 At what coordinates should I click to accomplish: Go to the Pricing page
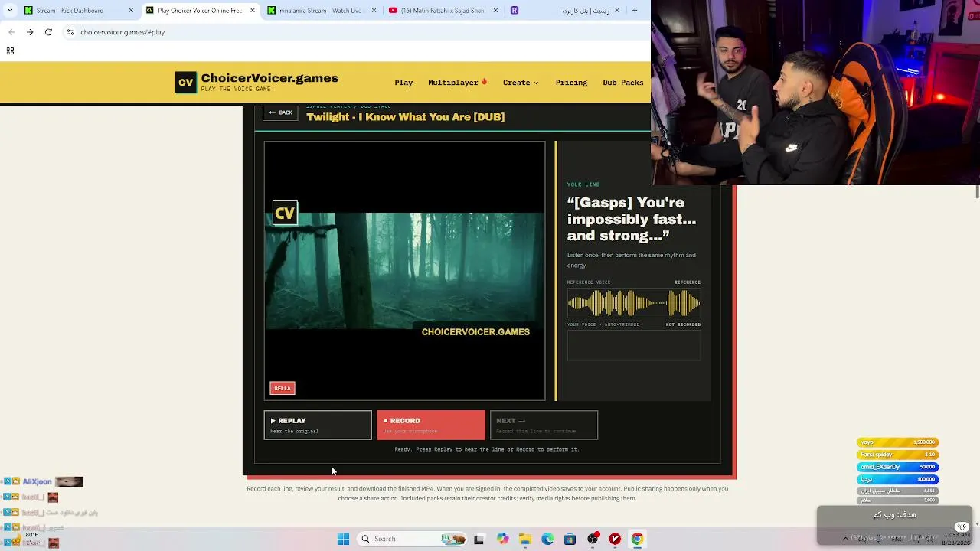pyautogui.click(x=571, y=83)
